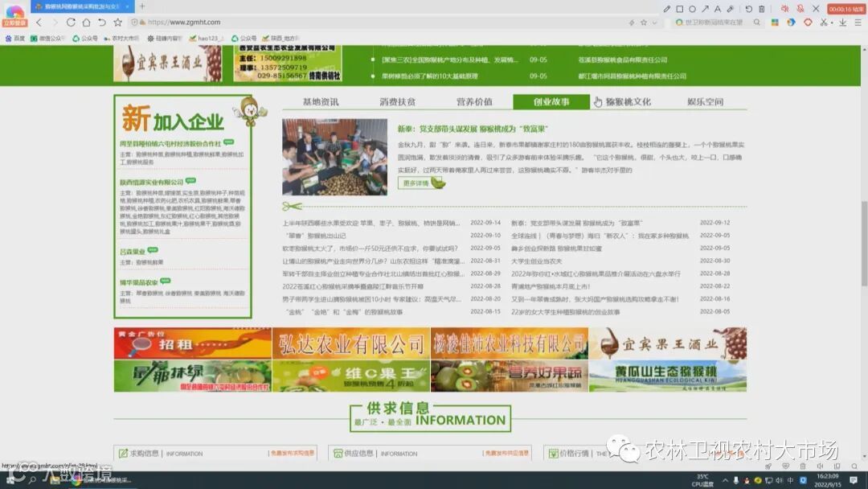Switch to the 基地资讯 tab
This screenshot has height=489, width=868.
click(x=321, y=102)
